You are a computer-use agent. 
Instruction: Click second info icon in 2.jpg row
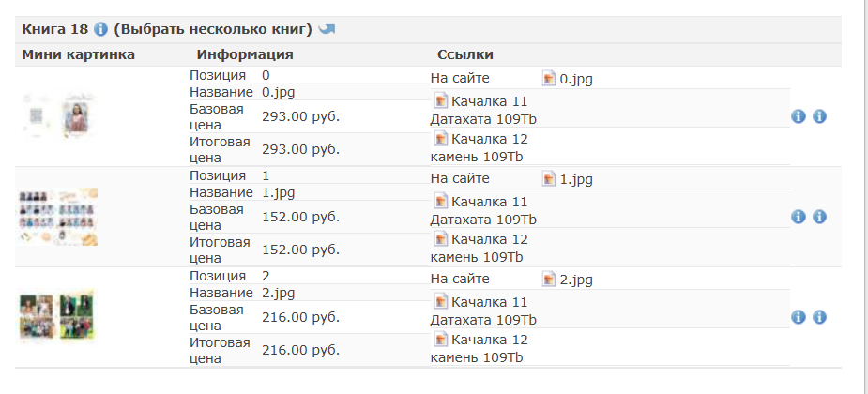pos(819,317)
